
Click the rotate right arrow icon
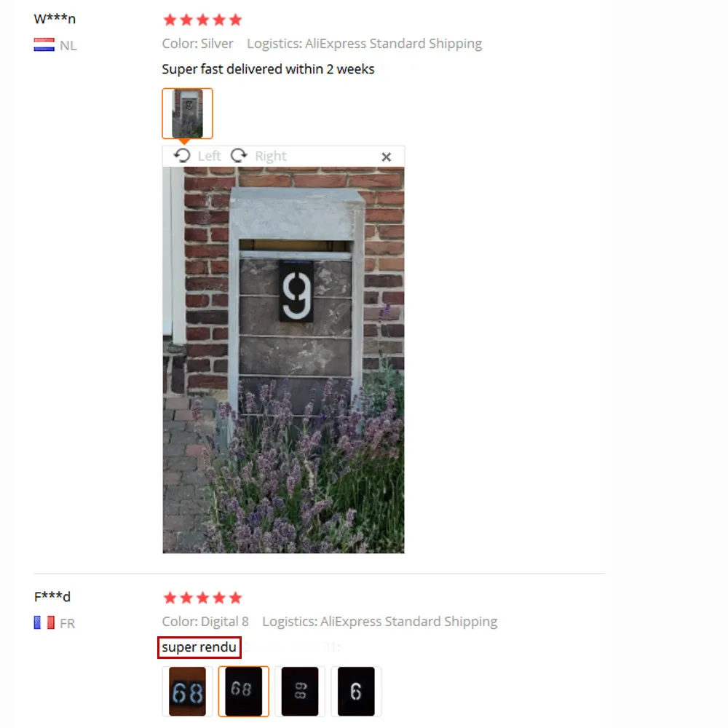239,156
